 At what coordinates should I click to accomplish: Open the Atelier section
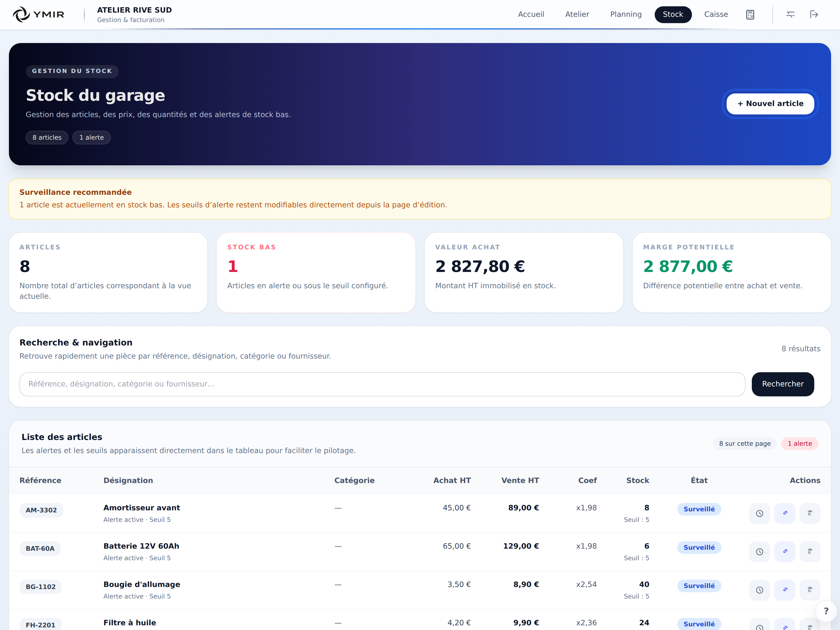click(x=577, y=14)
